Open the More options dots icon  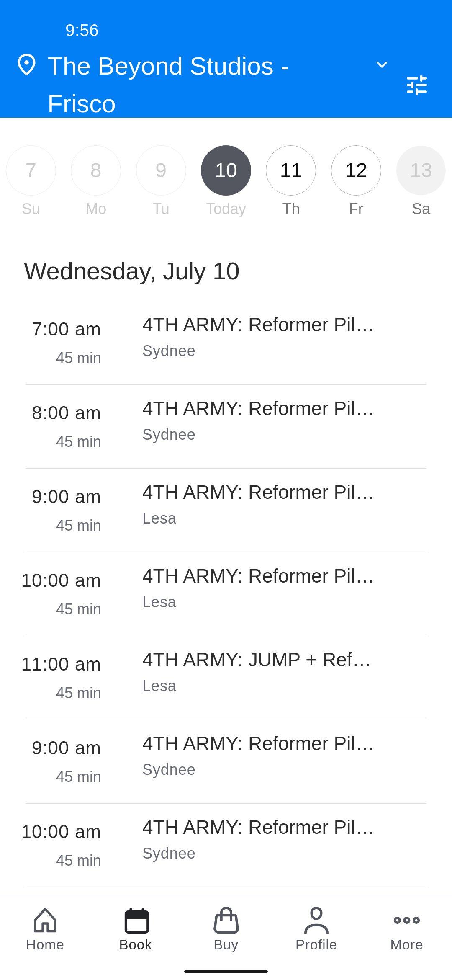[406, 920]
